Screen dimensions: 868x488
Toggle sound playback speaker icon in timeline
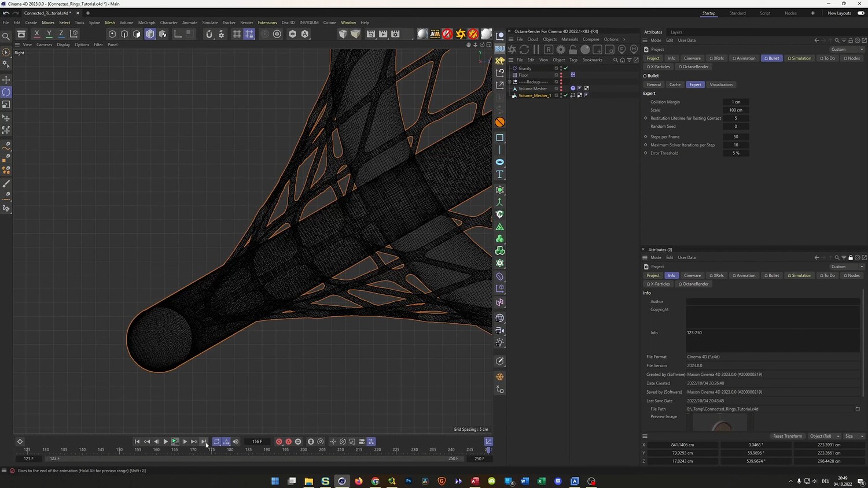[x=236, y=442]
